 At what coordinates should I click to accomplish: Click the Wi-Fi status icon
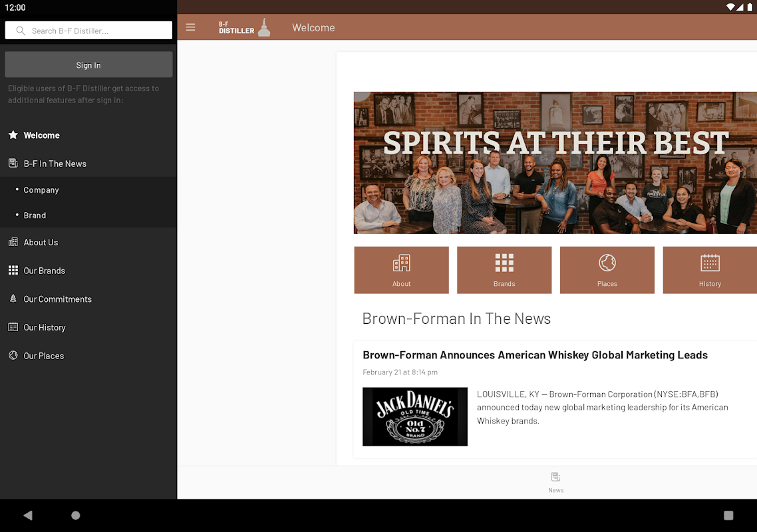[730, 7]
